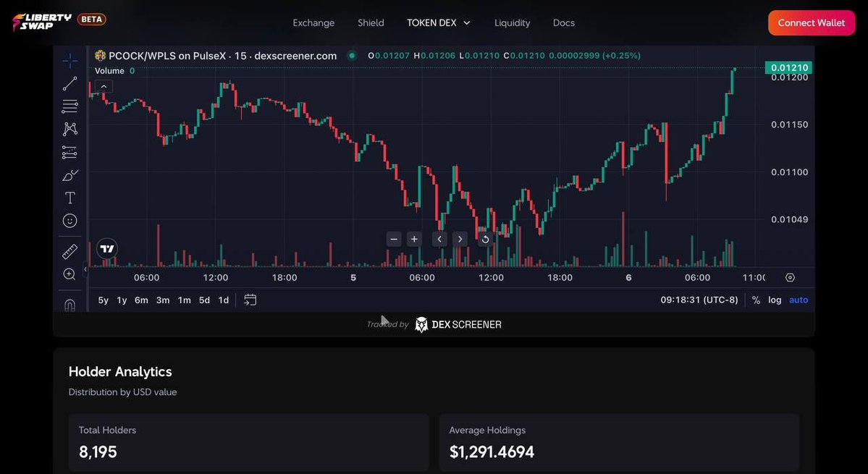Open the timezone 09:18:31 (UTC-8) menu
The width and height of the screenshot is (868, 474).
[699, 300]
